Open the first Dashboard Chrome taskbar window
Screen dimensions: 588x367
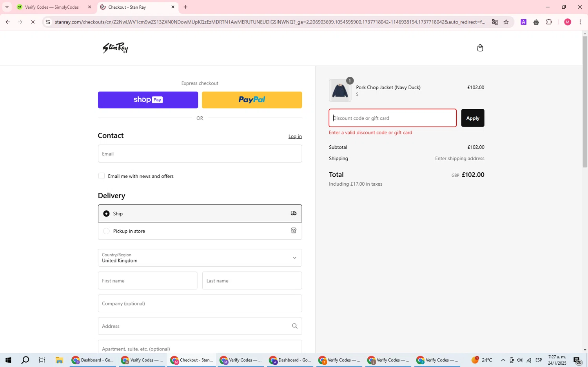click(93, 360)
